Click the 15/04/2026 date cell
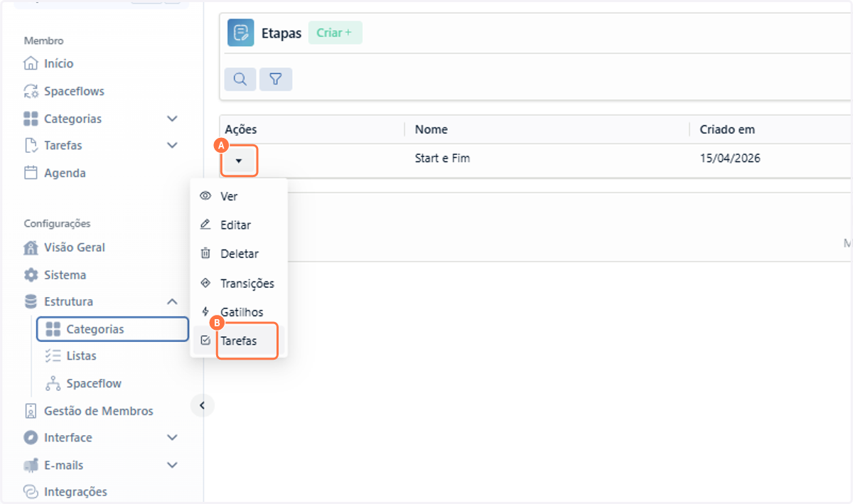This screenshot has width=853, height=504. [730, 159]
